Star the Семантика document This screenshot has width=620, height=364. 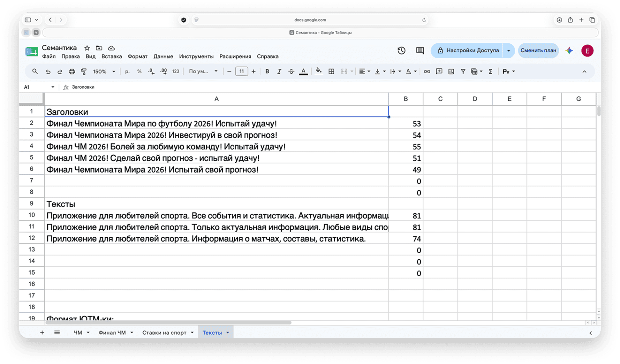tap(87, 48)
